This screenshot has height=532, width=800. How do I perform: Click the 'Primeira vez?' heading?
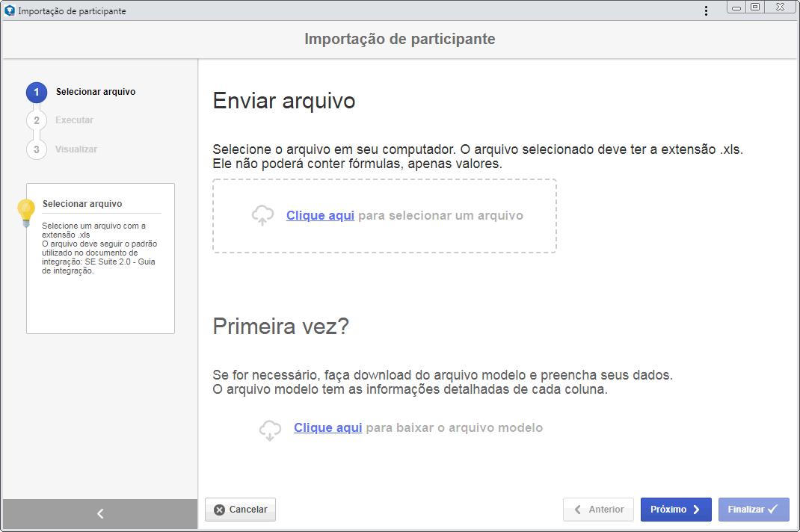[280, 327]
